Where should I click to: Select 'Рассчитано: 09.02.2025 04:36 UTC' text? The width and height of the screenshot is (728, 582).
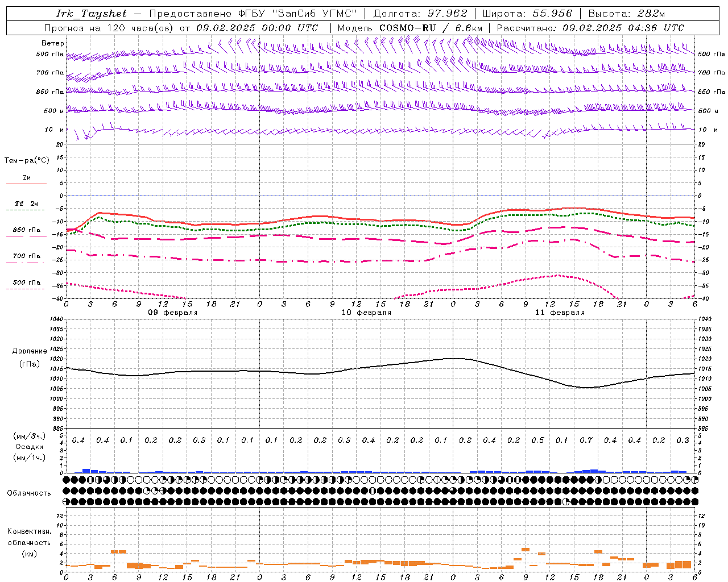590,28
